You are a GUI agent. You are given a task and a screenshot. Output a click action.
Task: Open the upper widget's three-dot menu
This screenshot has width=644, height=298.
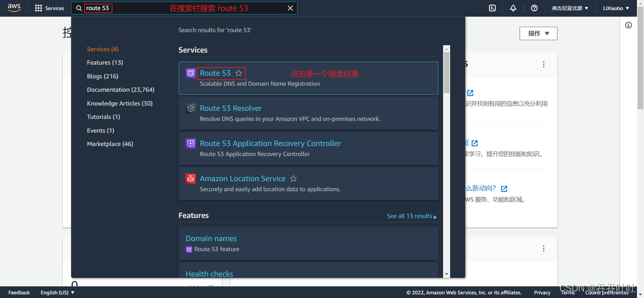(x=543, y=64)
